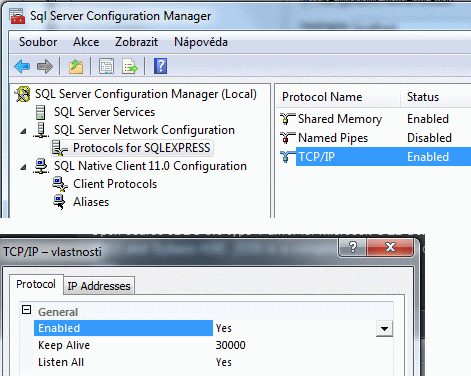Select Client Protocols tree item
Viewport: 471px width, 376px height.
[x=115, y=184]
